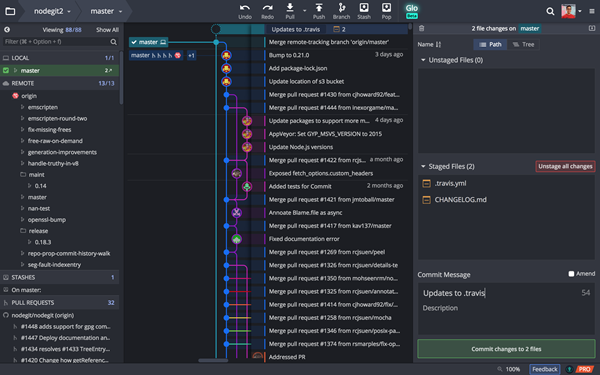Click the Redo toolbar icon
Screen dimensions: 600x375
[x=267, y=8]
